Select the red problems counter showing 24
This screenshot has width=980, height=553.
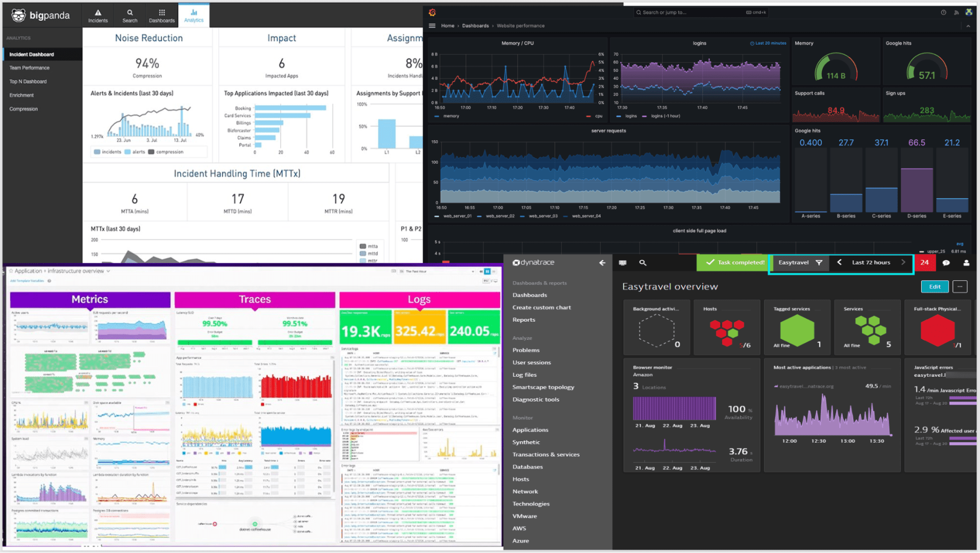925,263
